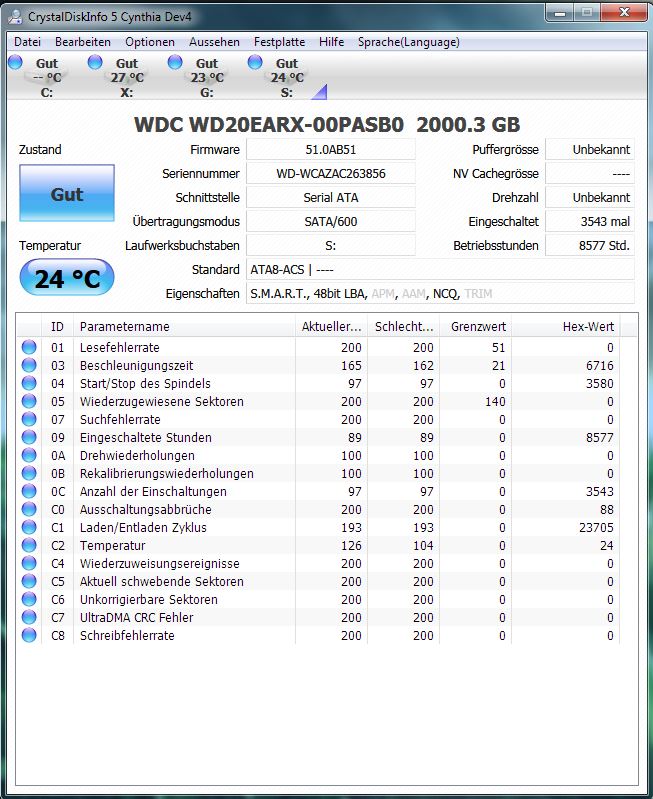The width and height of the screenshot is (653, 799).
Task: Click status icon of Laden/Entladen Zyklus
Action: (x=29, y=527)
